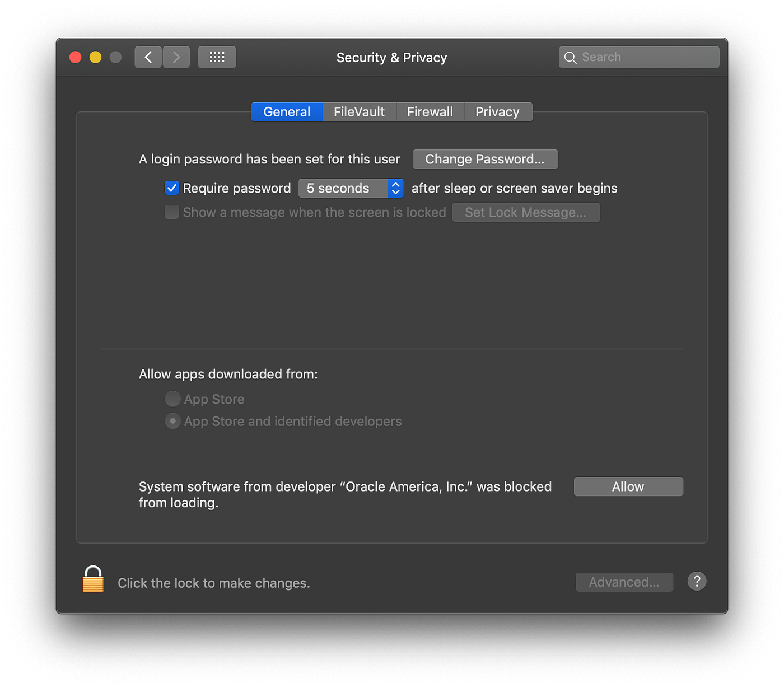
Task: Click the stepper arrows next to 5 seconds
Action: 395,188
